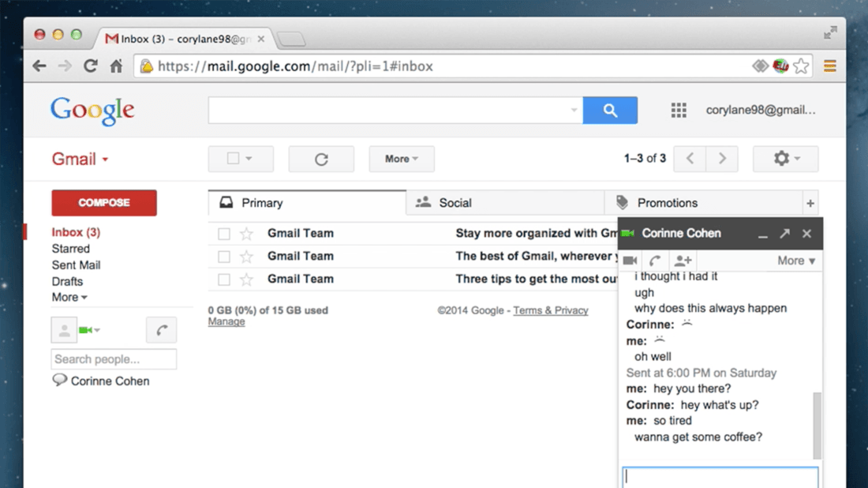Toggle the select-all checkbox
This screenshot has height=488, width=868.
coord(233,159)
